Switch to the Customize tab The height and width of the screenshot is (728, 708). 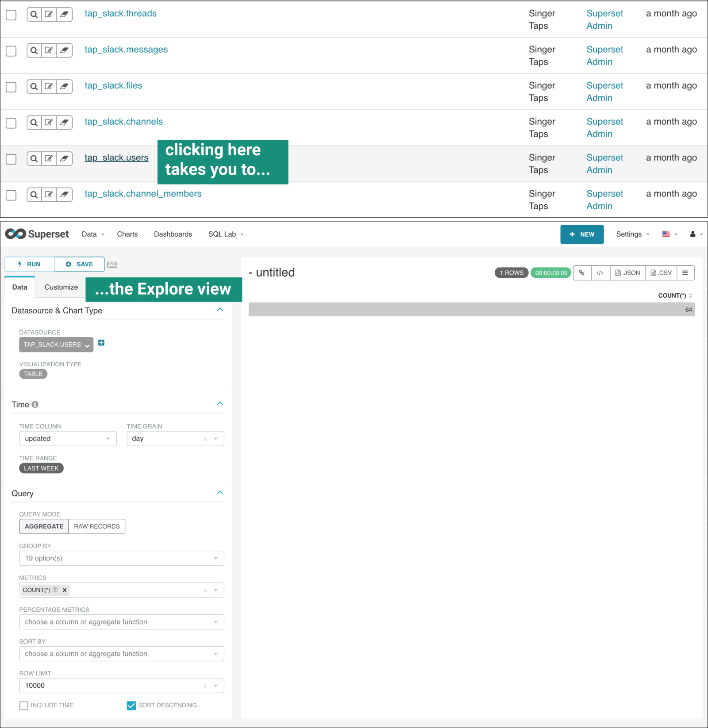coord(61,287)
